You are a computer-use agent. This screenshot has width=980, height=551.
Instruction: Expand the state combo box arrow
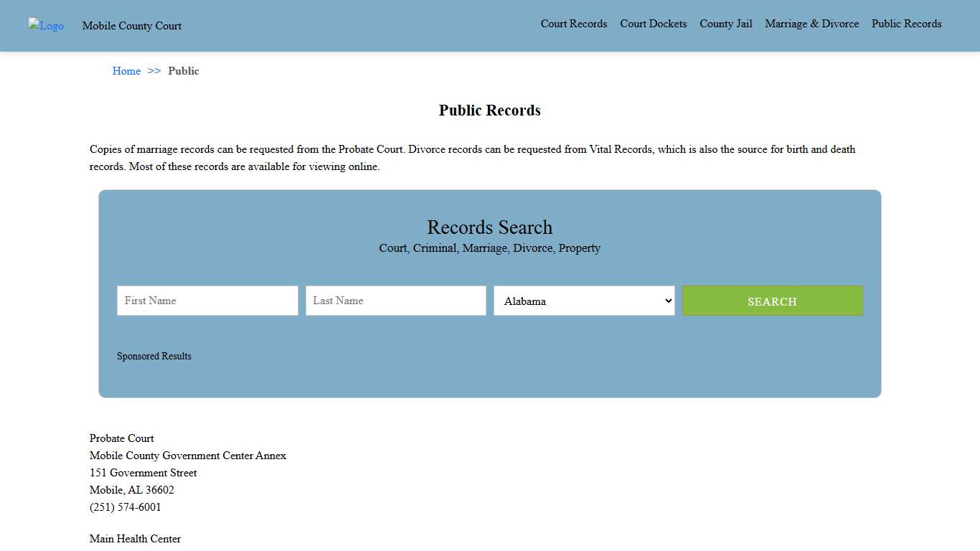666,301
